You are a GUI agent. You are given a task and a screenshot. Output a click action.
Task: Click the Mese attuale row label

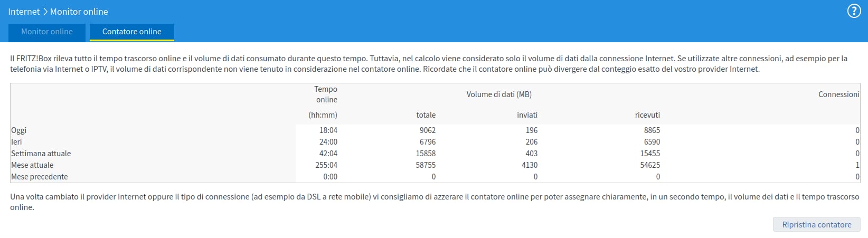[x=32, y=165]
